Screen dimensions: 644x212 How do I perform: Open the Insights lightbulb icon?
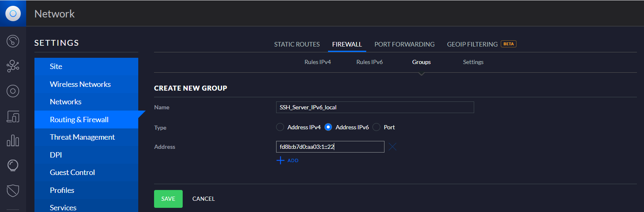click(x=13, y=165)
